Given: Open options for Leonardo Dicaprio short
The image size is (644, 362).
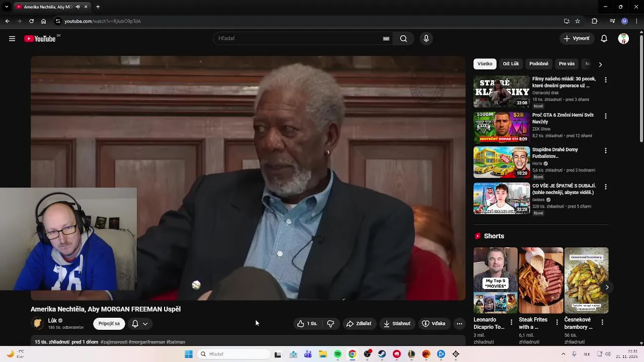Looking at the screenshot, I should point(511,322).
